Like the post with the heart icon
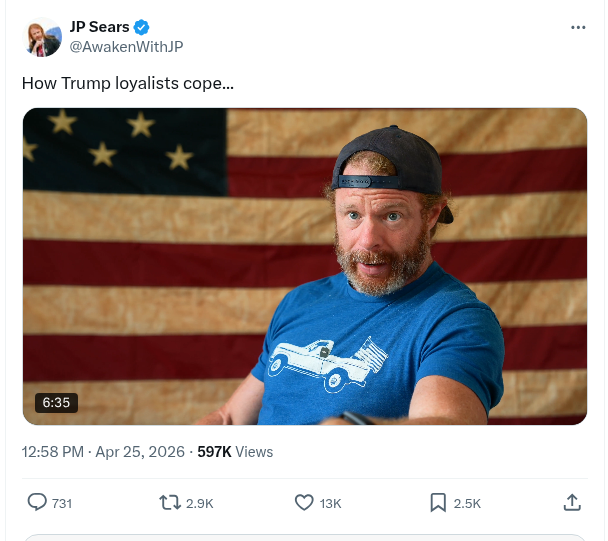Image resolution: width=608 pixels, height=541 pixels. pos(304,502)
